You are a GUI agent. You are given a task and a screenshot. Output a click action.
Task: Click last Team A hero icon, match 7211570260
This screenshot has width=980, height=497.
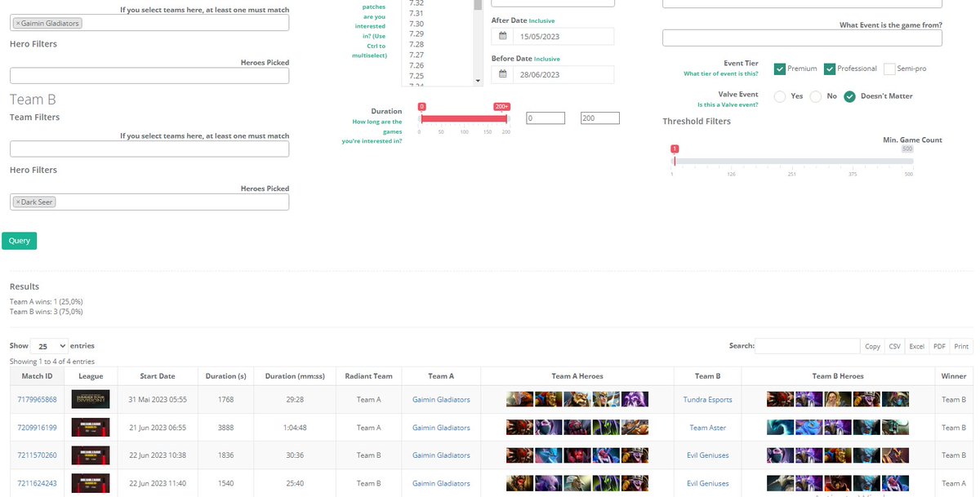tap(635, 455)
